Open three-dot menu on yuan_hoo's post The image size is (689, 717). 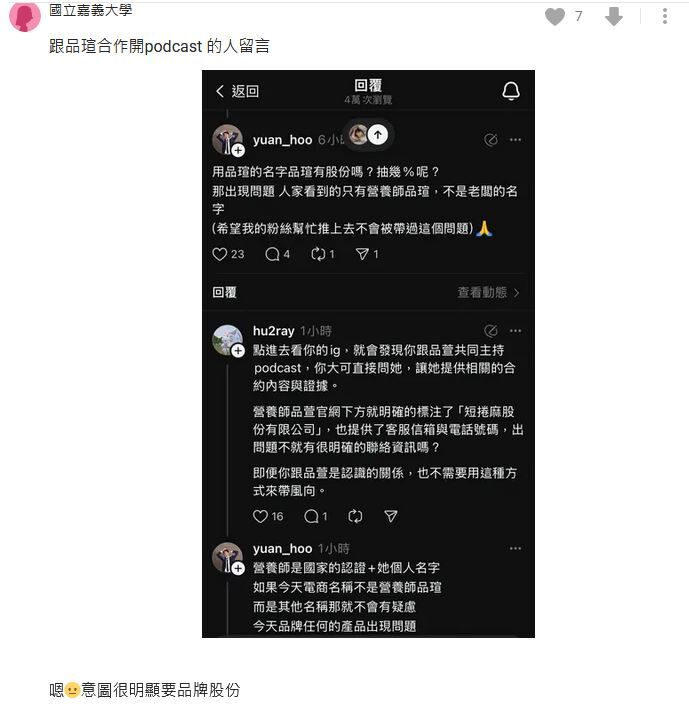click(x=515, y=139)
